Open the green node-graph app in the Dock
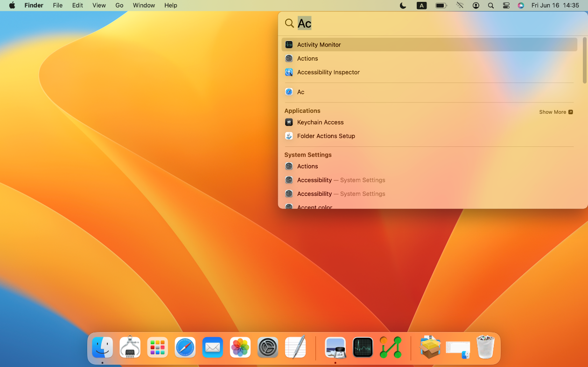 click(391, 347)
